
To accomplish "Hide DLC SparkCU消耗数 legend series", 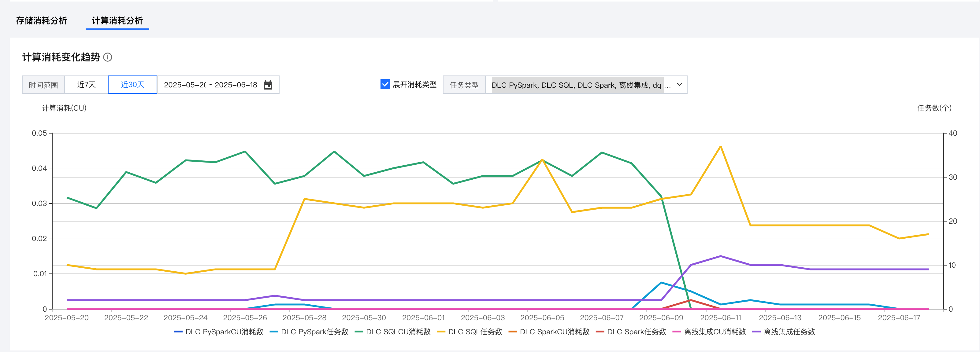I will coord(554,332).
